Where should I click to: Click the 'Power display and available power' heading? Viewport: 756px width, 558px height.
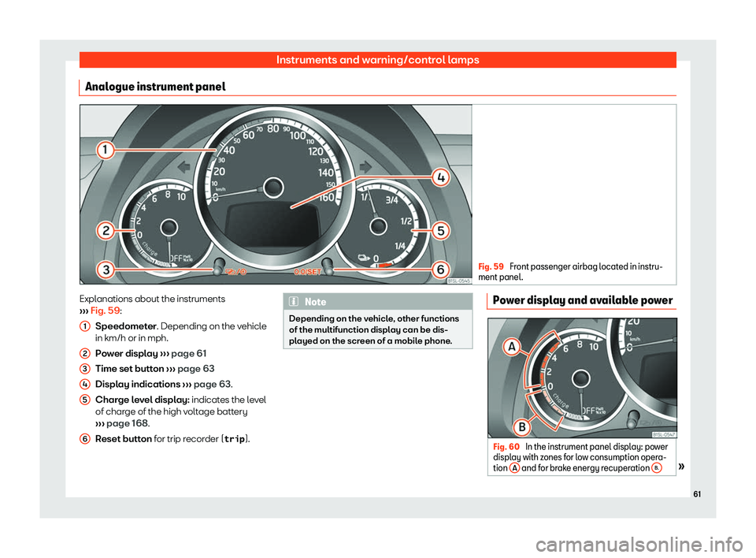(x=583, y=300)
